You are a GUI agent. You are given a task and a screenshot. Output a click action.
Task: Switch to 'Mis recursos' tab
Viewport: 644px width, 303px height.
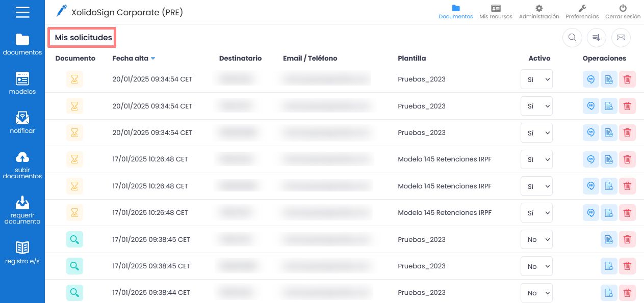click(496, 12)
